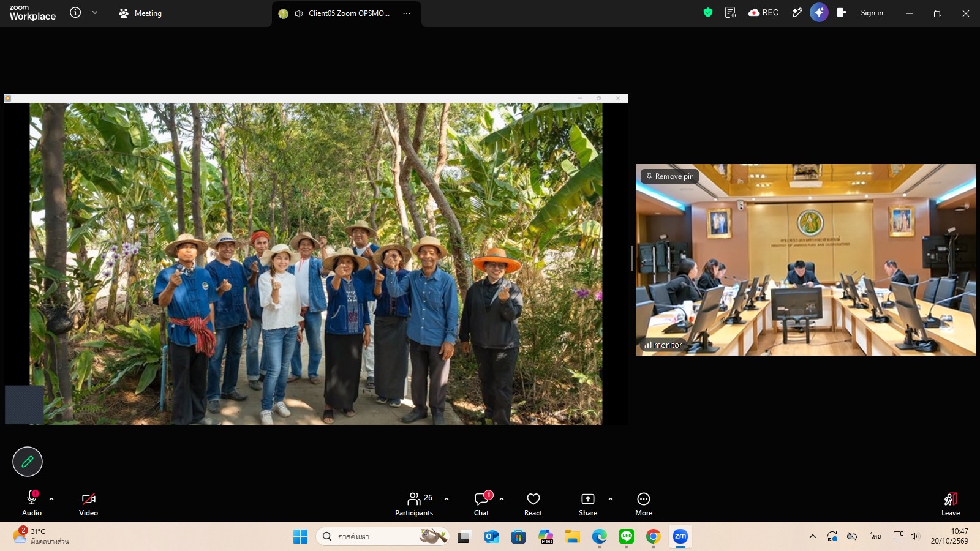Open the Chat panel
Image resolution: width=980 pixels, height=551 pixels.
click(481, 504)
